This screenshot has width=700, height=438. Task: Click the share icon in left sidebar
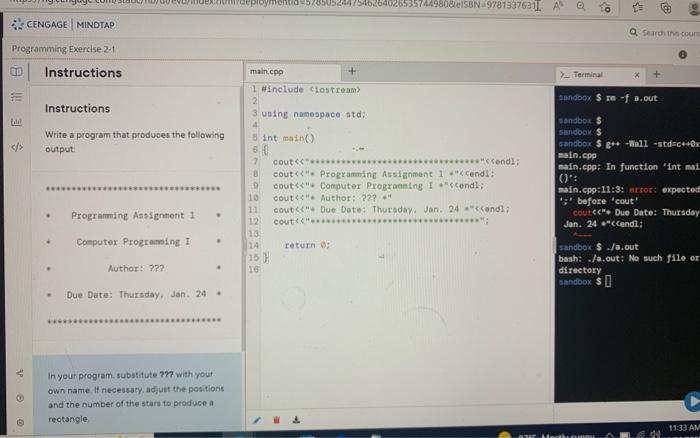tap(20, 373)
